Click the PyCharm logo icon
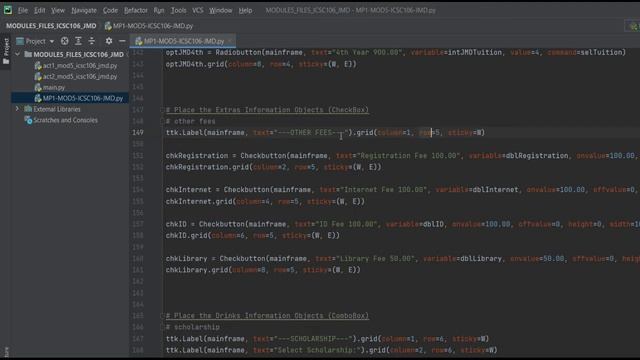 pyautogui.click(x=8, y=10)
